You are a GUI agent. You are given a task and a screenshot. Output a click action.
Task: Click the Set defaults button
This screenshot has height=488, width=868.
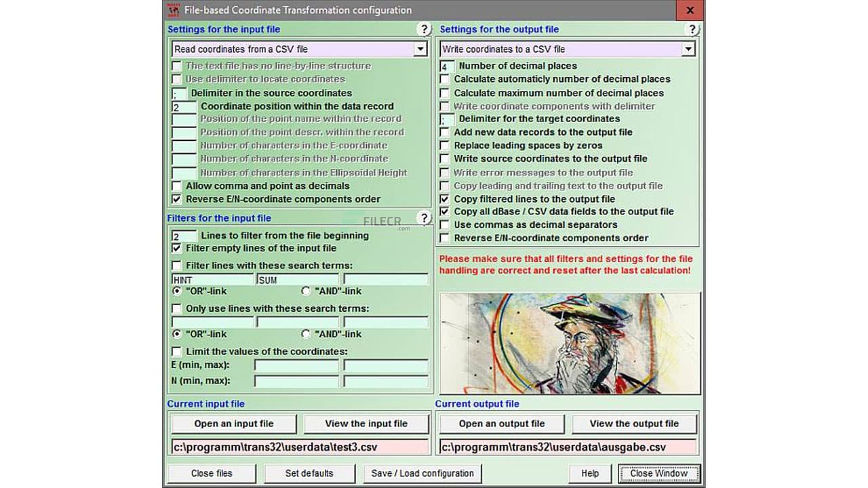click(x=309, y=473)
